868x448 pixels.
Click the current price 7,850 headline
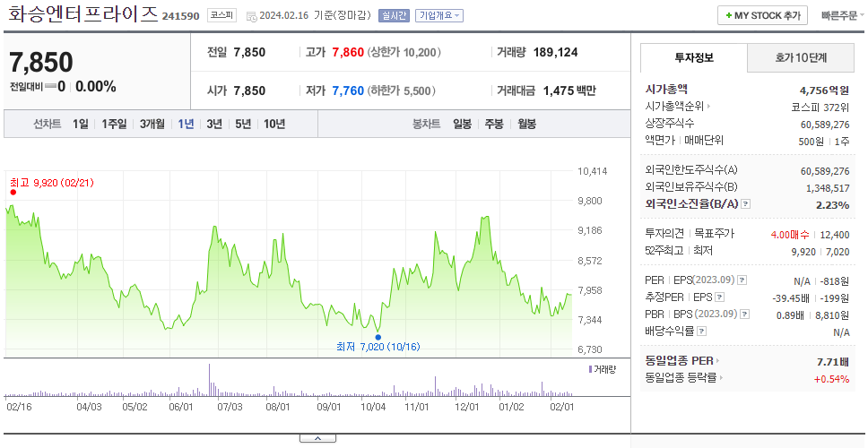[41, 63]
